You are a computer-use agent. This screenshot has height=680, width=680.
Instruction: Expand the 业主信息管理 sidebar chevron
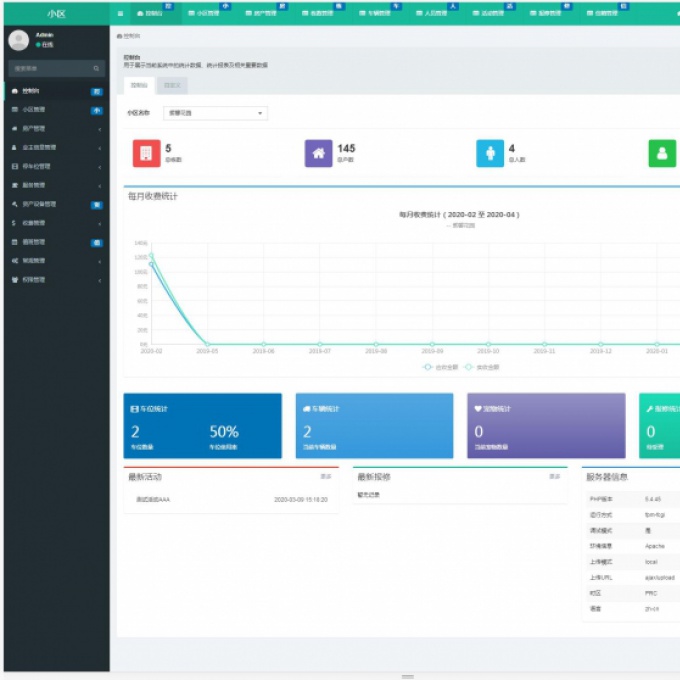(x=100, y=148)
